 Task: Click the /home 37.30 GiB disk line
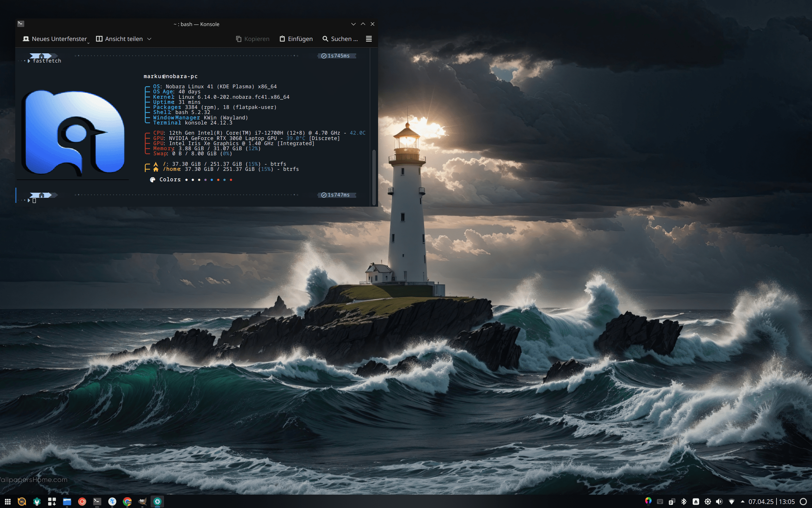(226, 169)
